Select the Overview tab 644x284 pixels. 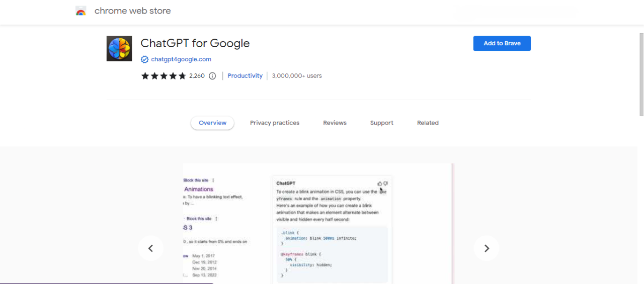point(212,123)
